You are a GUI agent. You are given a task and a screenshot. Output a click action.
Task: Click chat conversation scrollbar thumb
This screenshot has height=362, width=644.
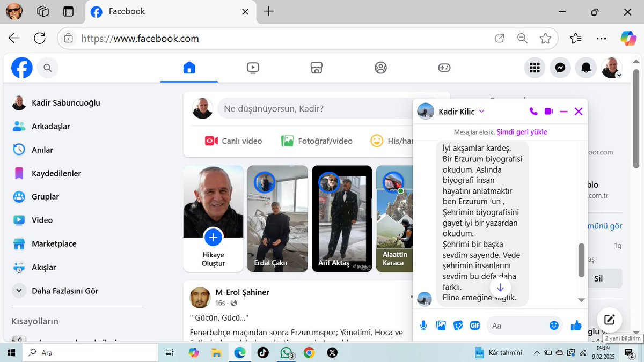click(x=581, y=260)
